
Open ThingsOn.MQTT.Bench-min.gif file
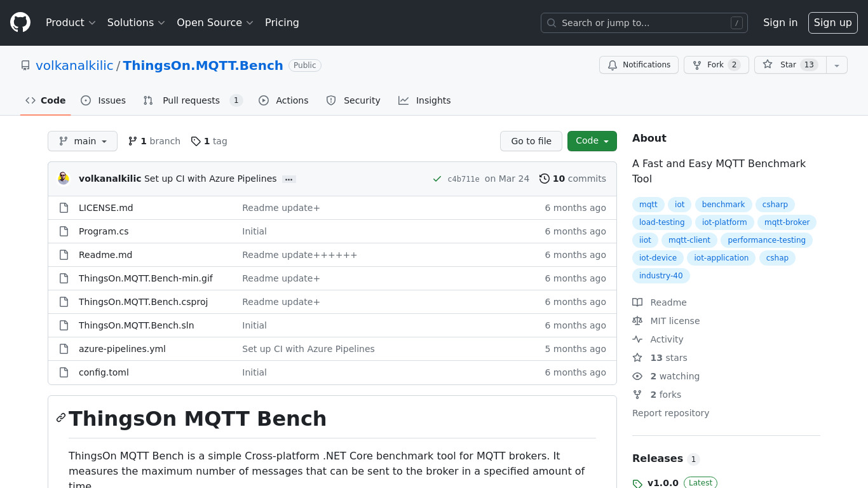tap(146, 278)
